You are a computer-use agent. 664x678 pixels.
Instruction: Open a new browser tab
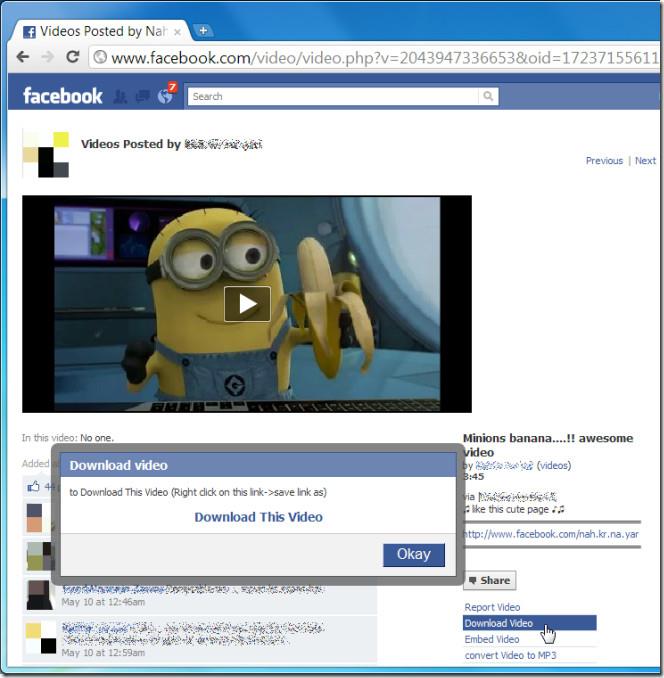(x=201, y=30)
